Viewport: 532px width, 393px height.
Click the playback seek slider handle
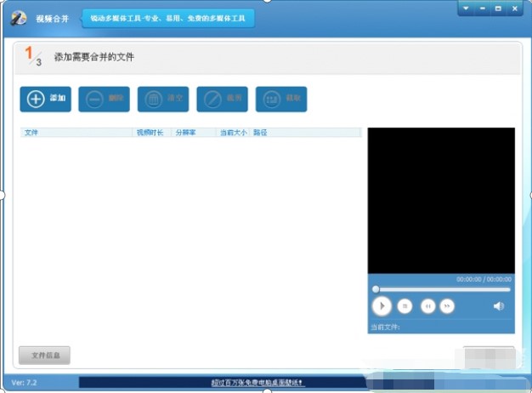pos(376,289)
